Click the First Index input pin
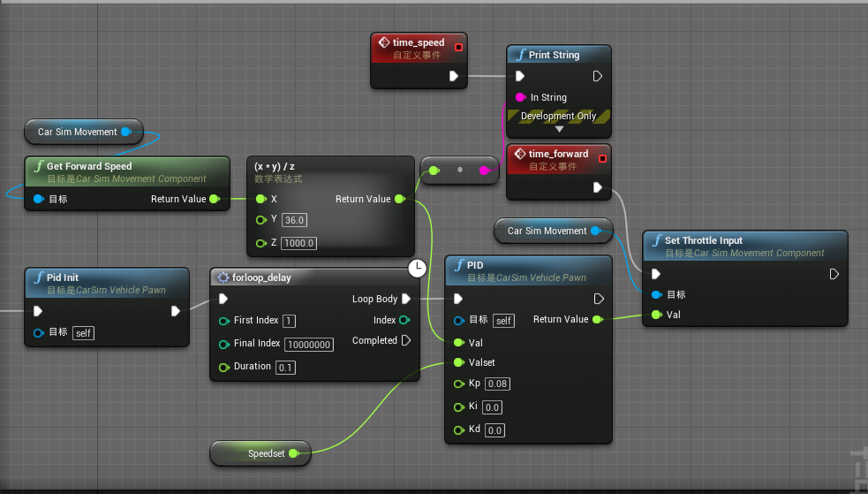 (x=223, y=321)
